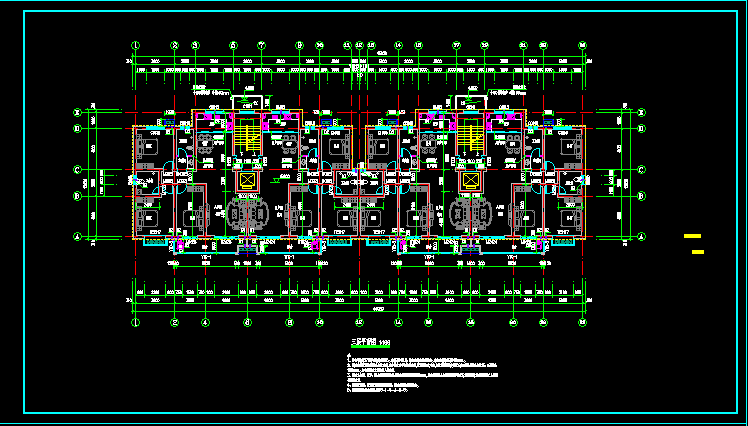Click the underlined drawing title below the plan

click(371, 343)
